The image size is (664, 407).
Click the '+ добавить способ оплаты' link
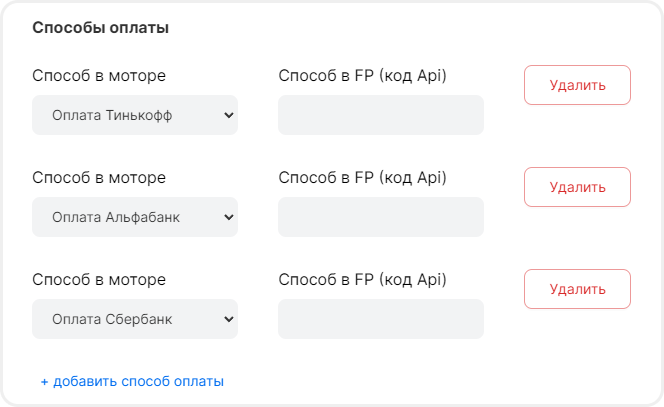click(x=132, y=381)
